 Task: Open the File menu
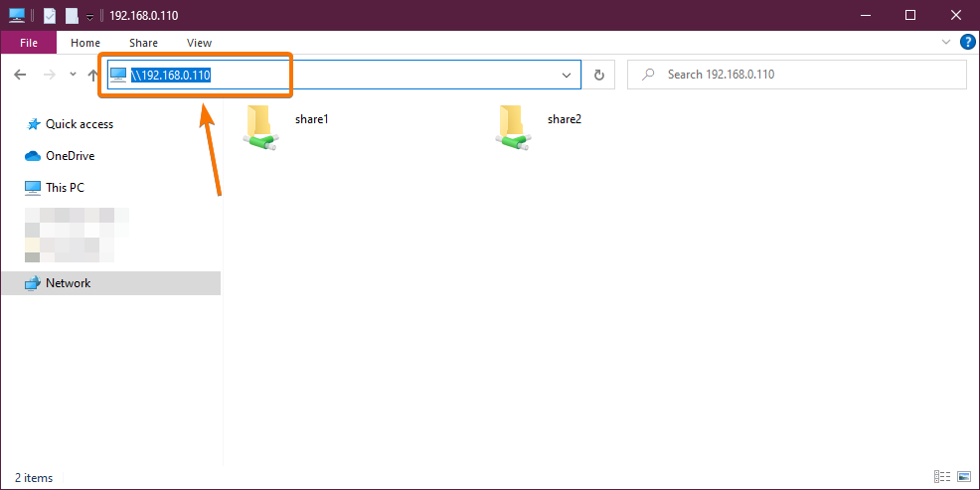click(x=29, y=43)
